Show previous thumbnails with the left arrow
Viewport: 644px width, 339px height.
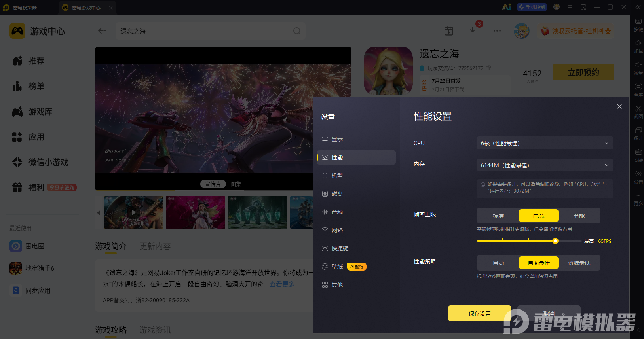(x=99, y=213)
